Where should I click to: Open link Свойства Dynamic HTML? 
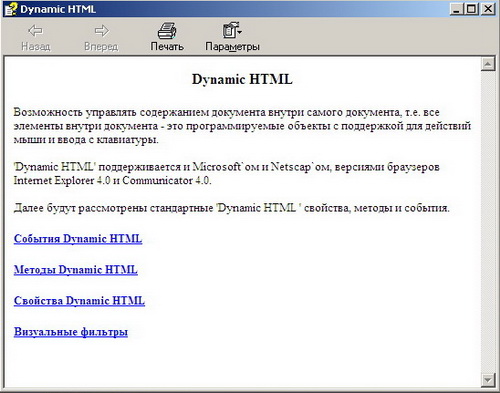(x=79, y=301)
